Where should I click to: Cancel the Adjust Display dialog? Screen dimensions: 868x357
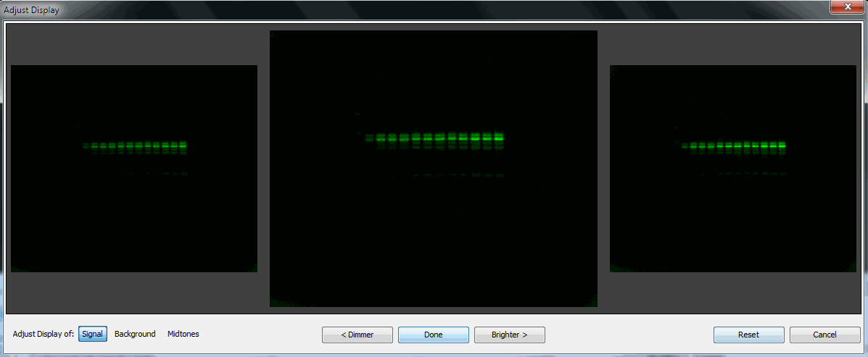point(824,335)
